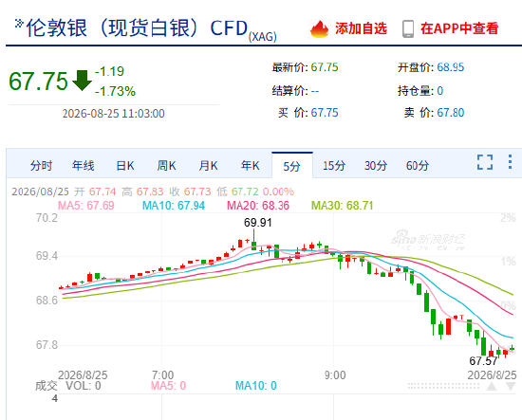Viewport: 522px width, 420px height.
Task: Click the 开盘价 value 68.95
Action: coord(451,67)
